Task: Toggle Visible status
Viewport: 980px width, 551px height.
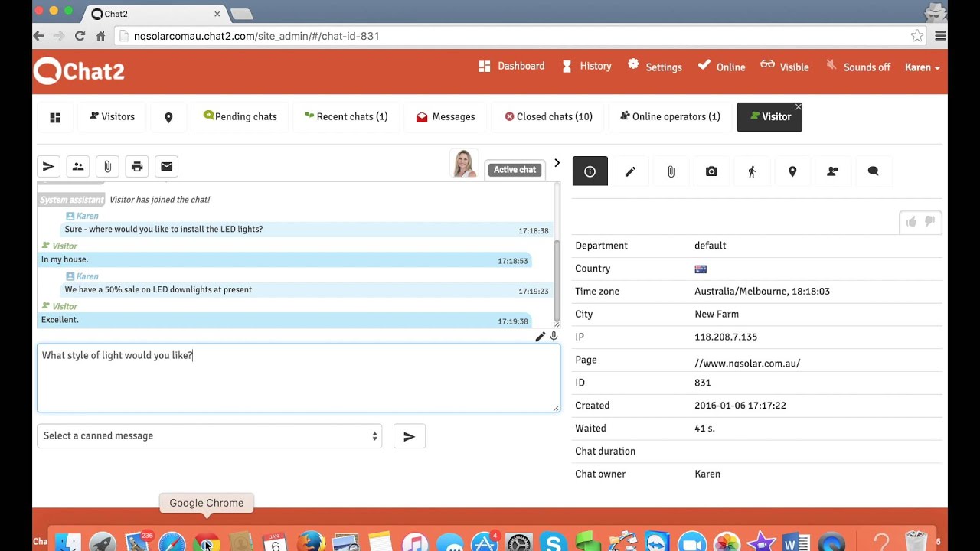Action: [785, 67]
